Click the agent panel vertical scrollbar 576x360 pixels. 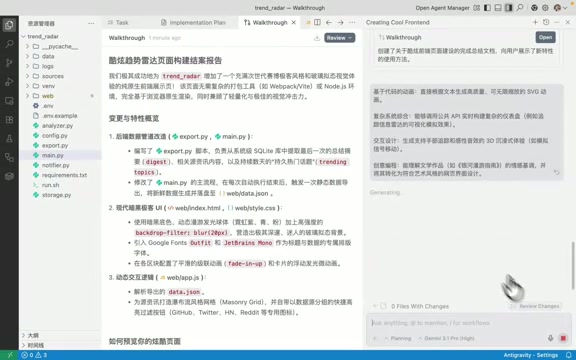point(572,266)
